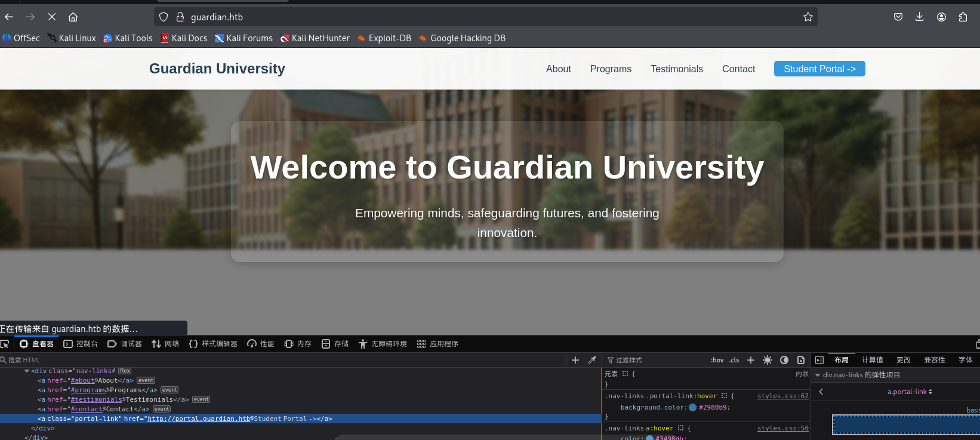
Task: Click the add new node plus icon
Action: (x=575, y=360)
